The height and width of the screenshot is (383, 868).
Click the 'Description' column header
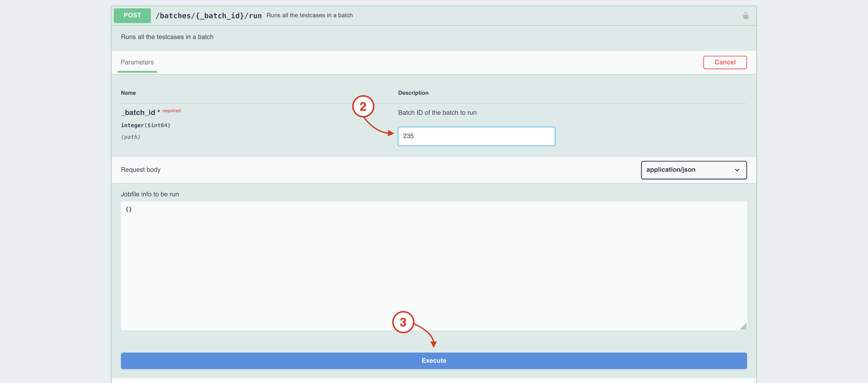coord(413,93)
